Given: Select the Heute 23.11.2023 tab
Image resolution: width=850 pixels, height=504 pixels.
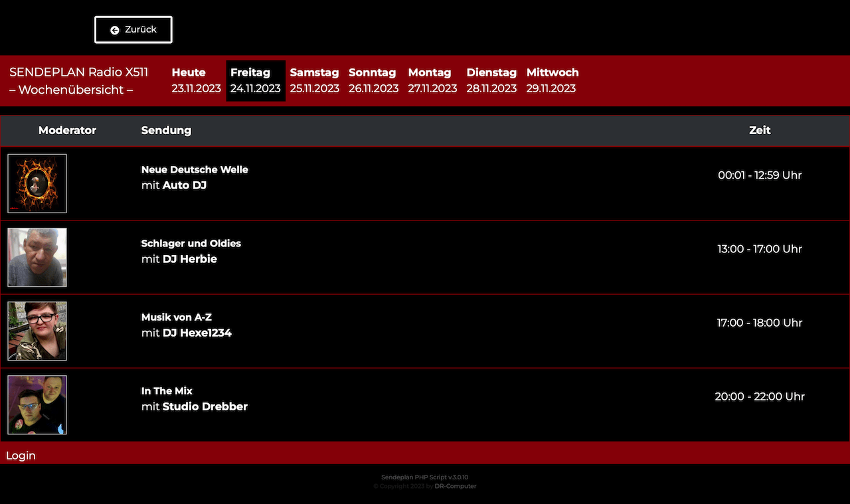Looking at the screenshot, I should click(x=196, y=80).
